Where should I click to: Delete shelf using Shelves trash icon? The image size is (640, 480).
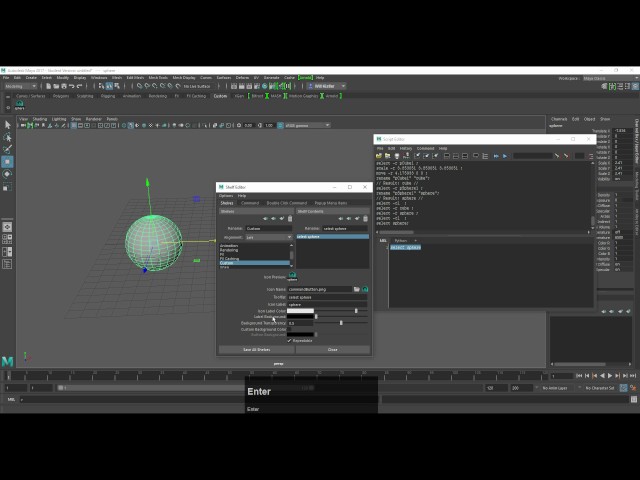coord(290,219)
